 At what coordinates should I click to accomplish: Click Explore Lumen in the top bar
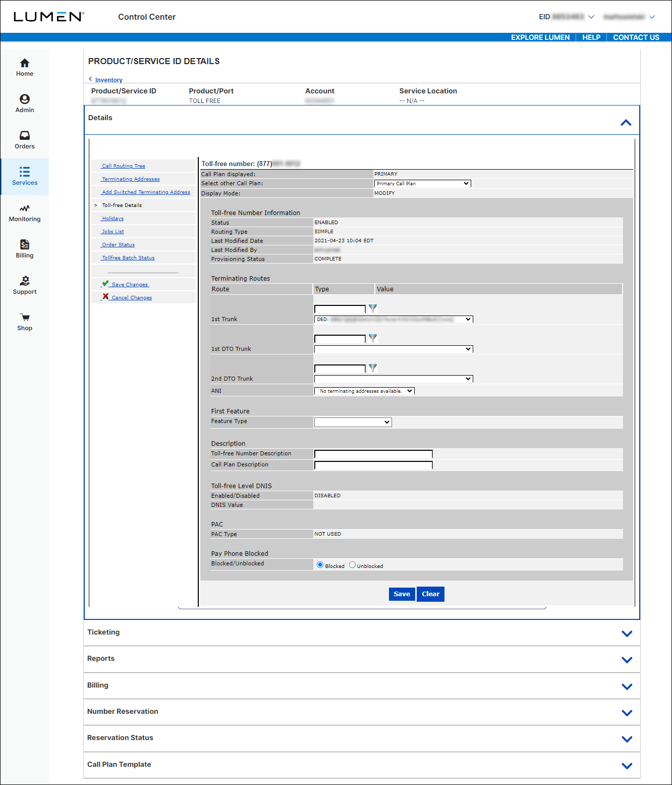click(540, 37)
